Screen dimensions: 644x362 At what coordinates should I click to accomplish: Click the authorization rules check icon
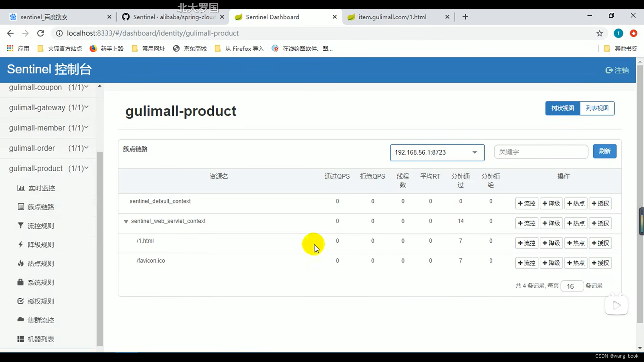21,301
